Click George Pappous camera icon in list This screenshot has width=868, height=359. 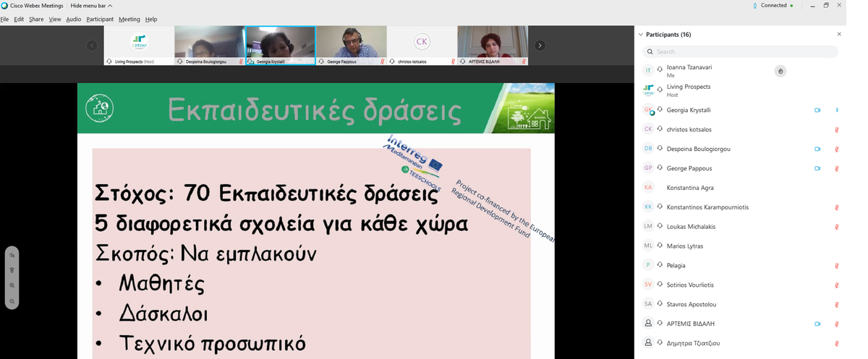817,168
